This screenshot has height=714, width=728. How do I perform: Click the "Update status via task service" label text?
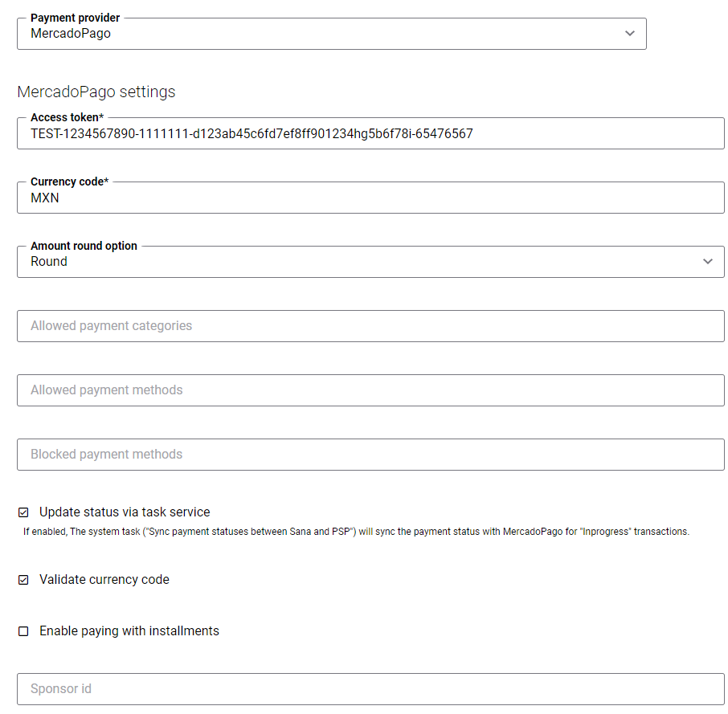point(125,512)
